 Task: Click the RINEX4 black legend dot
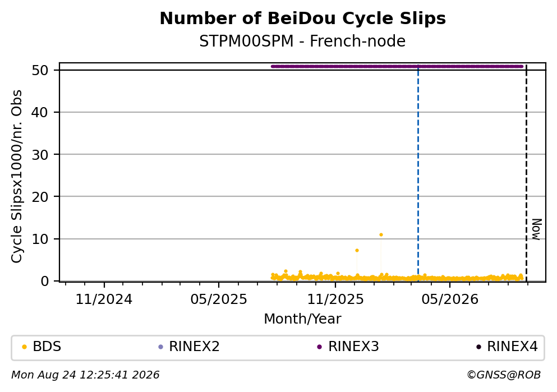(478, 347)
